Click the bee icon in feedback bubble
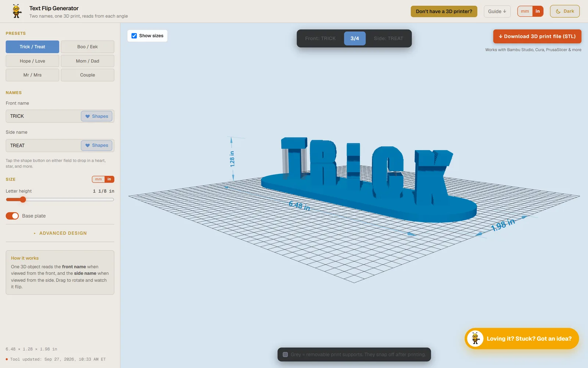The width and height of the screenshot is (588, 368). tap(475, 339)
